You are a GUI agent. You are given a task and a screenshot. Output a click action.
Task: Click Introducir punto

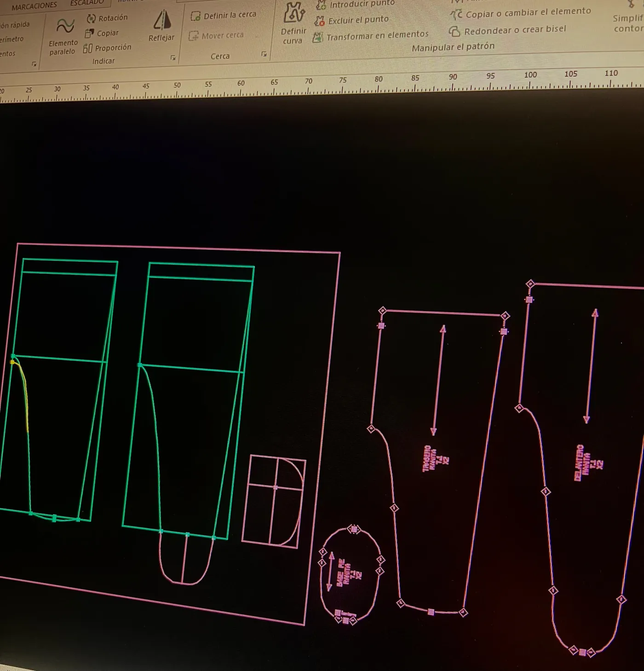point(355,5)
